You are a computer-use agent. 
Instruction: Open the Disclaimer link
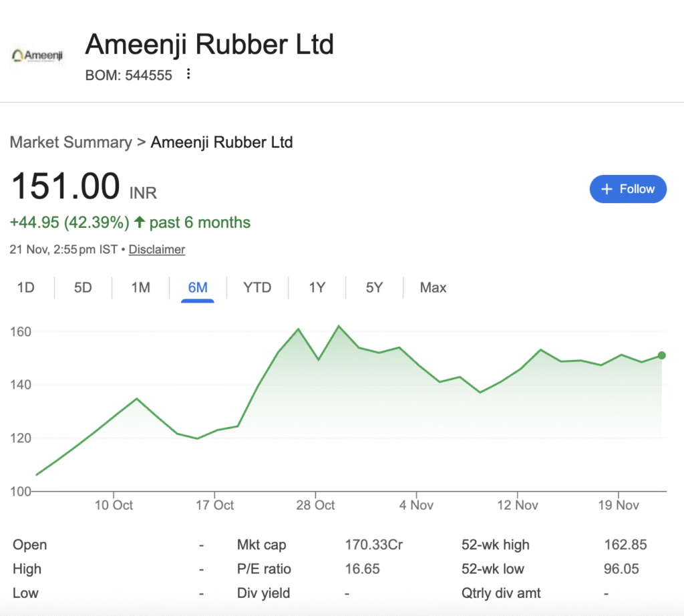[157, 249]
